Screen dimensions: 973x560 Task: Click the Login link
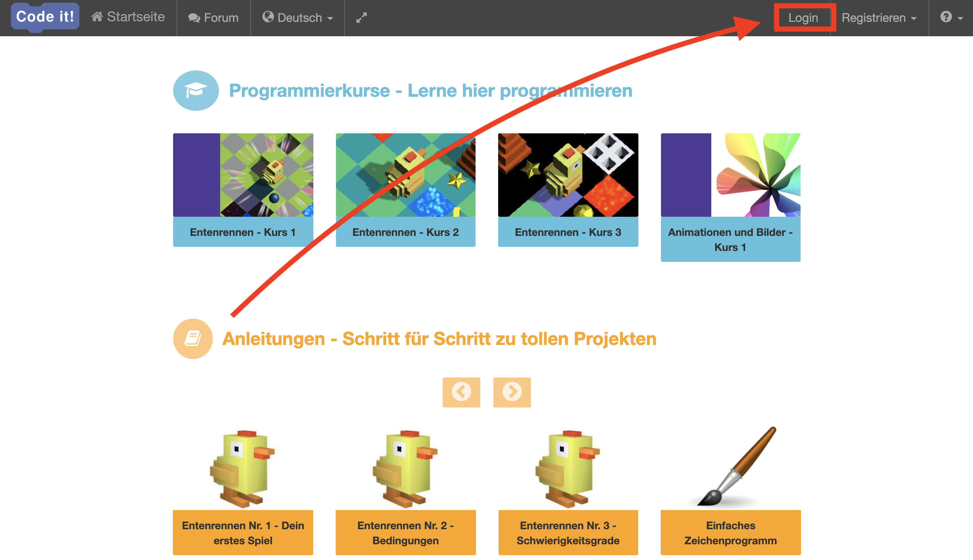tap(803, 18)
